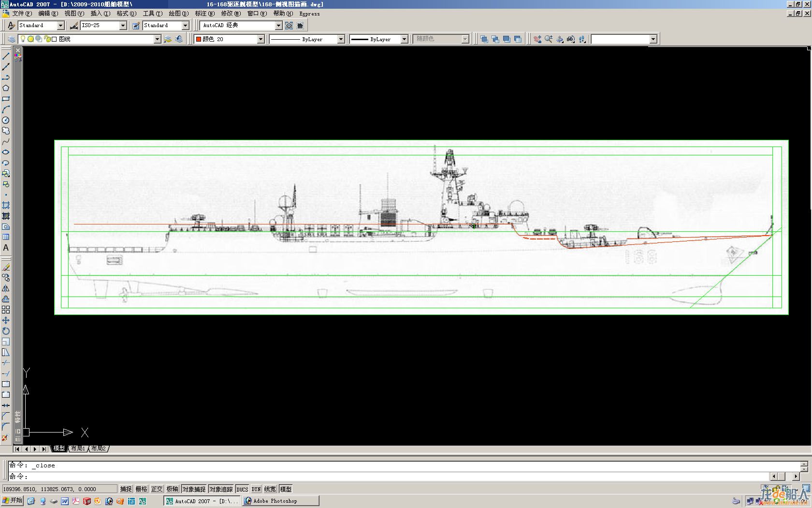Switch to the 布局2 layout tab

(98, 448)
